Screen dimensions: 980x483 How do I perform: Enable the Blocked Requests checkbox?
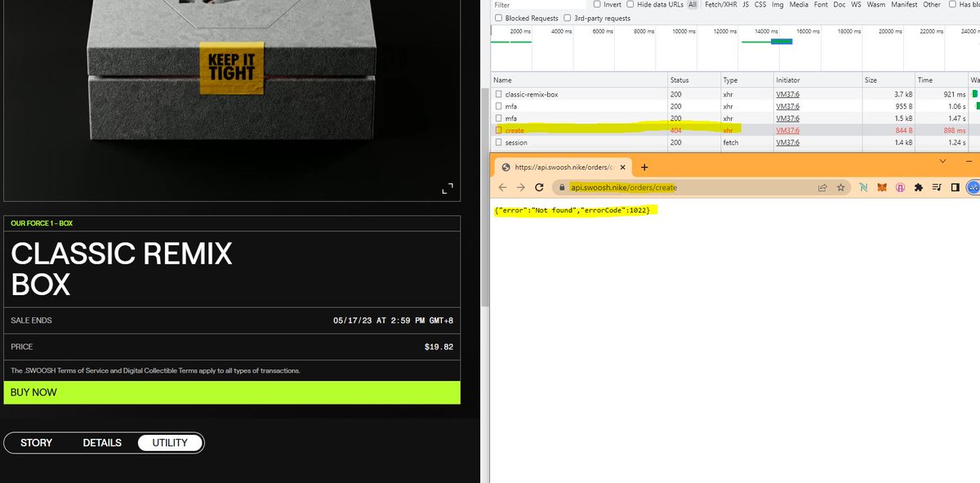pos(499,18)
